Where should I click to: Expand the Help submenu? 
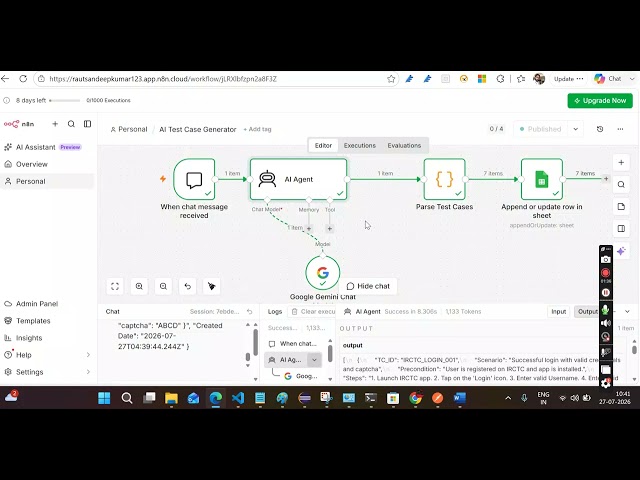pos(88,355)
